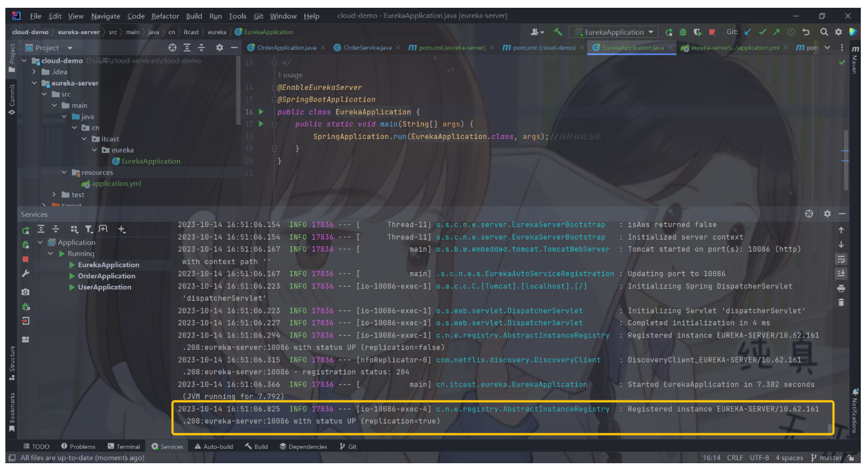Open IDE settings gear in main toolbar
This screenshot has width=868, height=468.
point(839,32)
